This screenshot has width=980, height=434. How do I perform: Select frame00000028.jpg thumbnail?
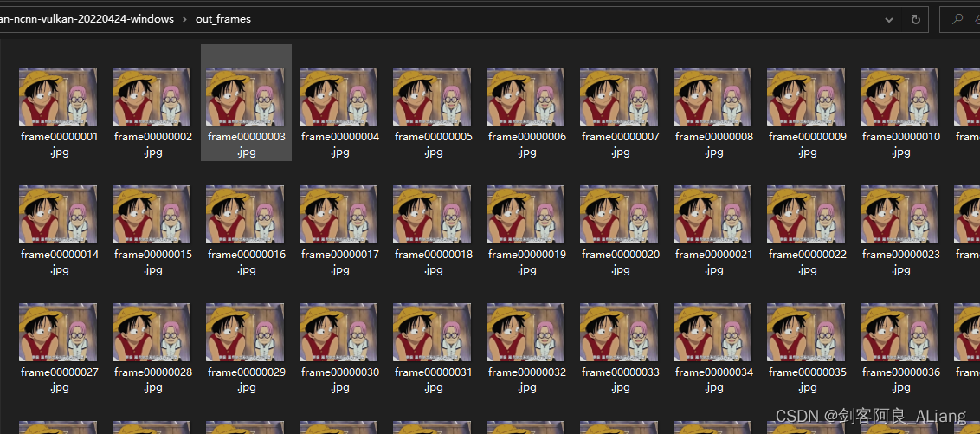[152, 332]
